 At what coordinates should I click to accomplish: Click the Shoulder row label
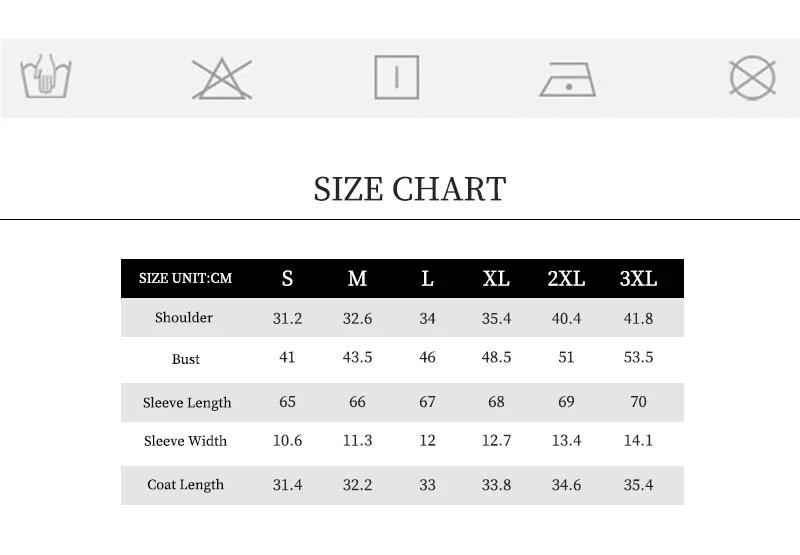click(x=184, y=318)
